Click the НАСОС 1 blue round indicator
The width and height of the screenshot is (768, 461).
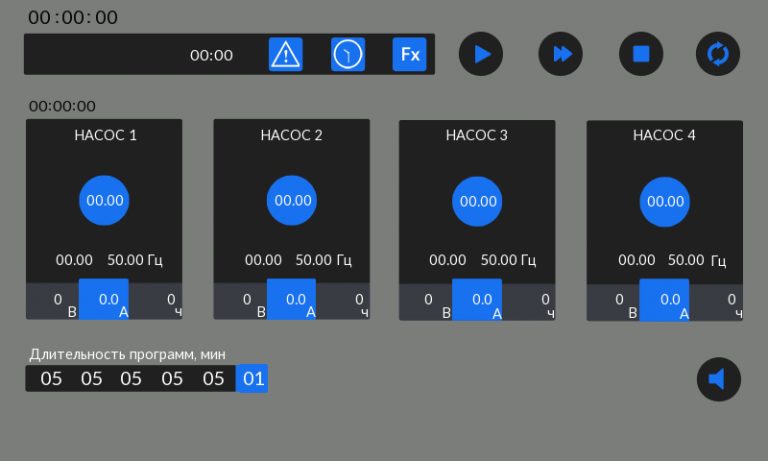tap(104, 200)
